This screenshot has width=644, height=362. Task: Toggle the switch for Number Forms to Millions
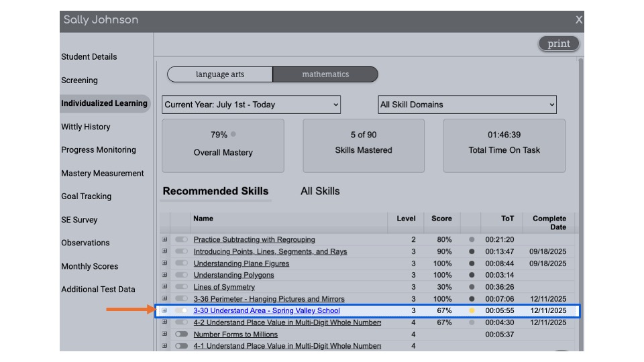pyautogui.click(x=181, y=334)
